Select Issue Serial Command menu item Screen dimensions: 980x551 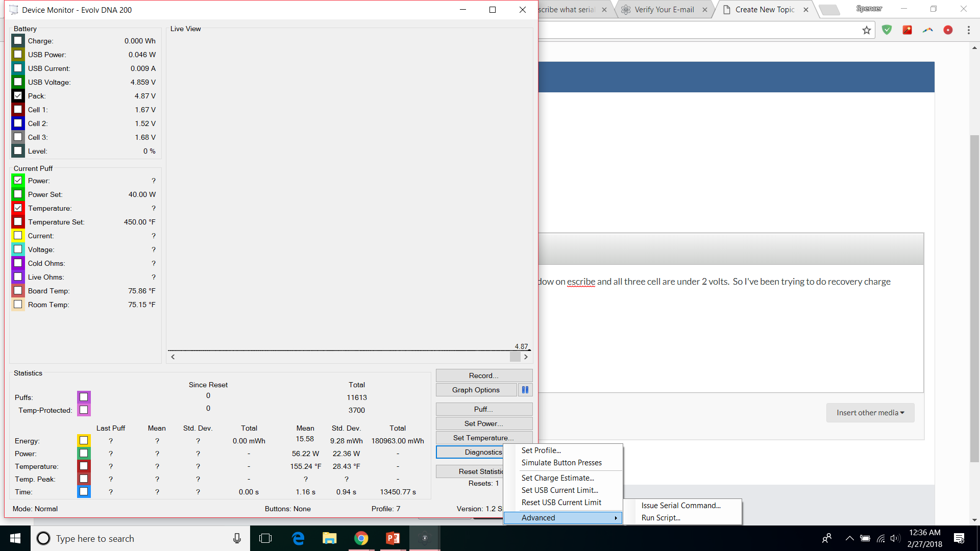(x=681, y=506)
